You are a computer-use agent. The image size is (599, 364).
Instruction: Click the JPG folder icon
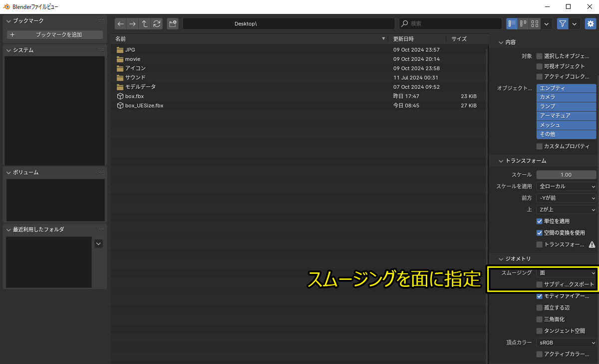(120, 50)
